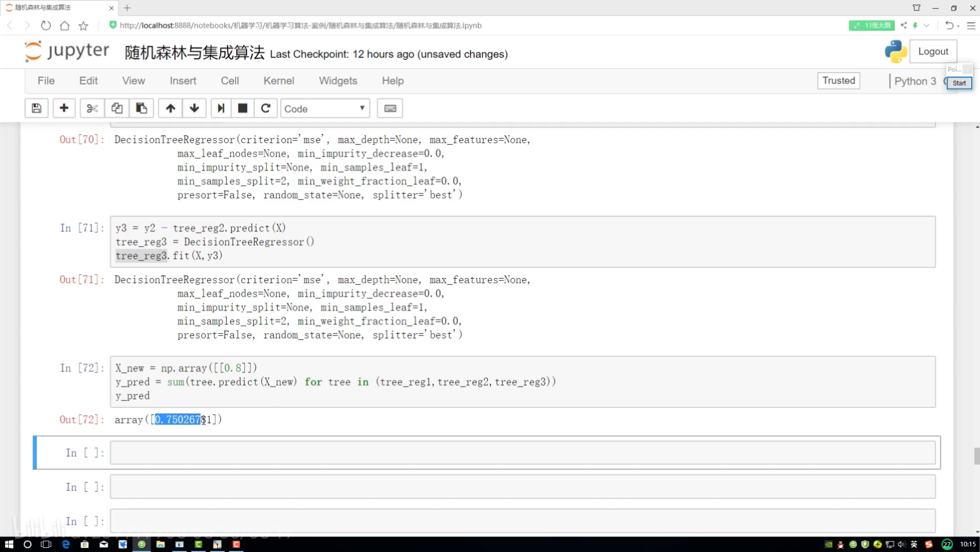Go back in browser history
This screenshot has width=980, height=552.
point(10,26)
